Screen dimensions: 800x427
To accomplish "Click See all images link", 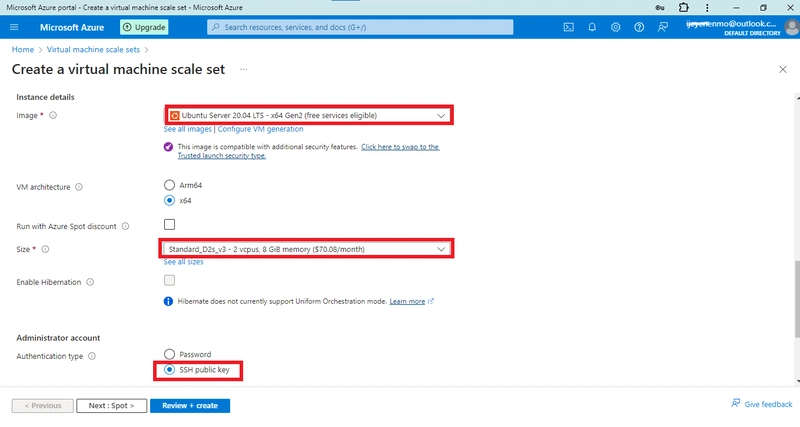I will [187, 129].
